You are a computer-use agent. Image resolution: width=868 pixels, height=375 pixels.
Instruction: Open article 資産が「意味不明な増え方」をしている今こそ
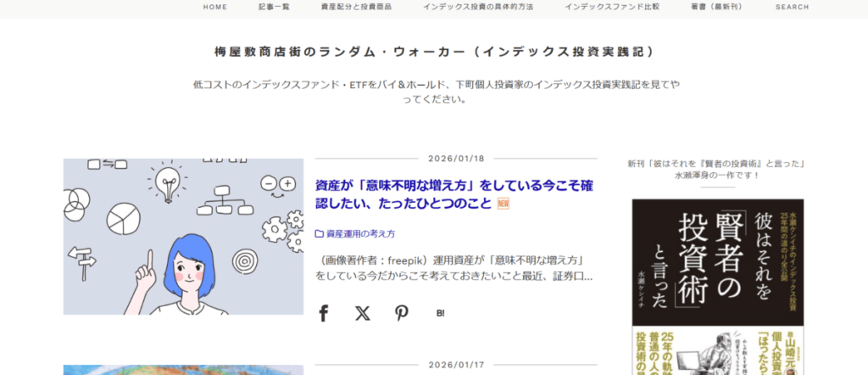454,194
